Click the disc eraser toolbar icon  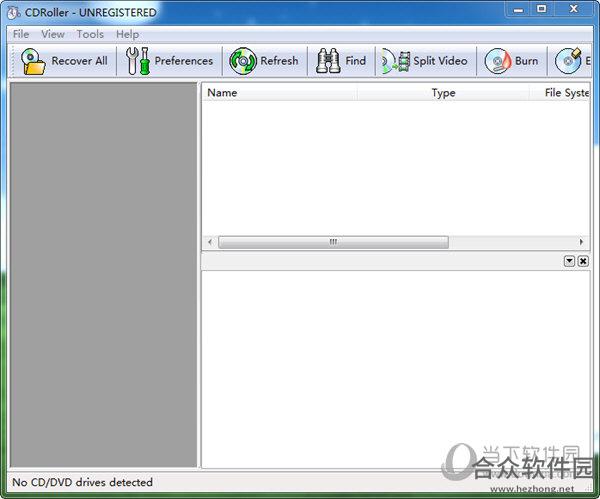568,61
